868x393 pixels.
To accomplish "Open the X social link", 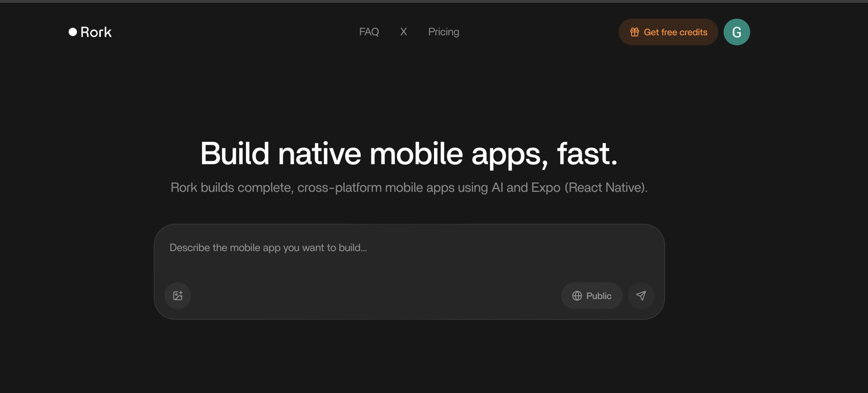I will (x=403, y=32).
